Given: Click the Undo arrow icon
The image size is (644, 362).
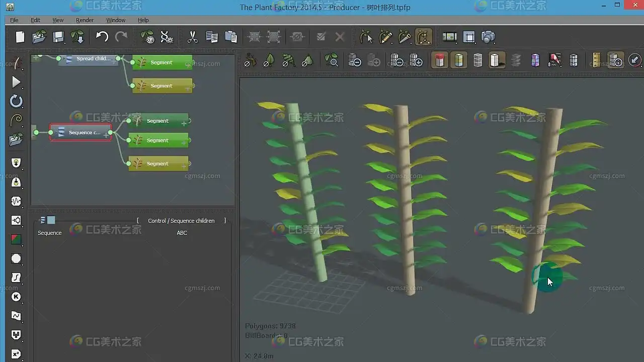Looking at the screenshot, I should [102, 37].
